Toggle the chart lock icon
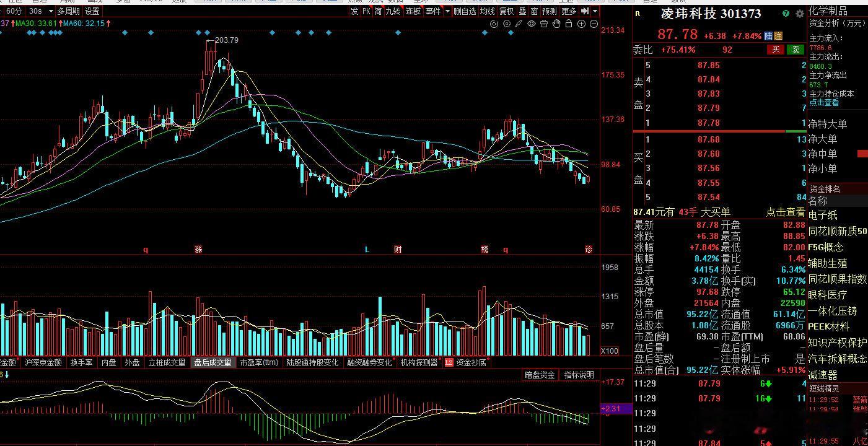 click(x=569, y=24)
